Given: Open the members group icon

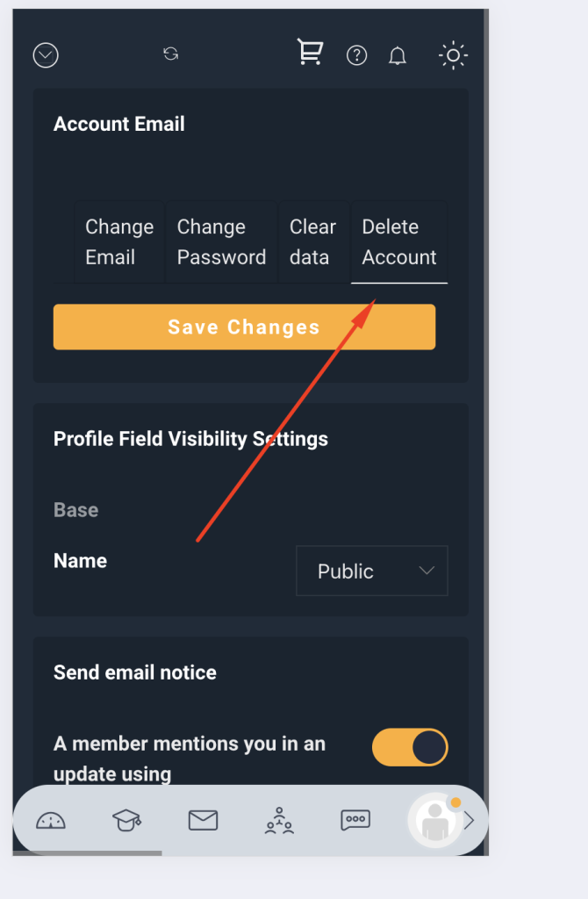Looking at the screenshot, I should click(279, 821).
